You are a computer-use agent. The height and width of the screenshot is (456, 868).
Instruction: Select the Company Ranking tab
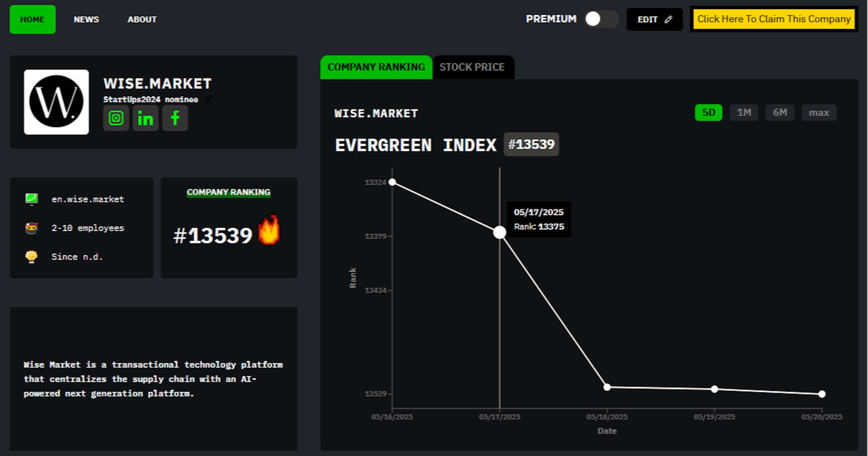click(376, 67)
